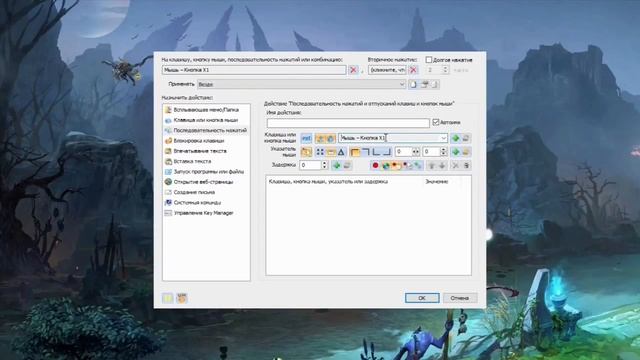Click the blue text-mode button in key row

click(306, 138)
